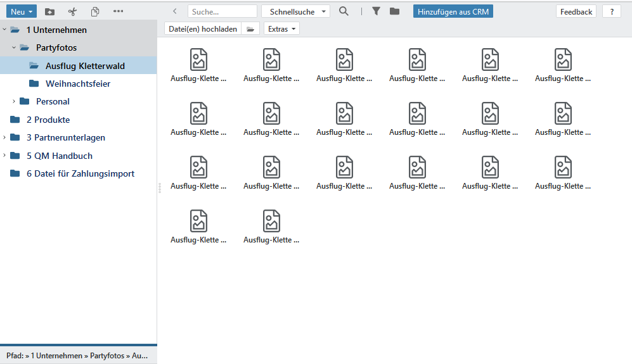Click the open-folder icon beside upload button
632x364 pixels.
(x=251, y=29)
